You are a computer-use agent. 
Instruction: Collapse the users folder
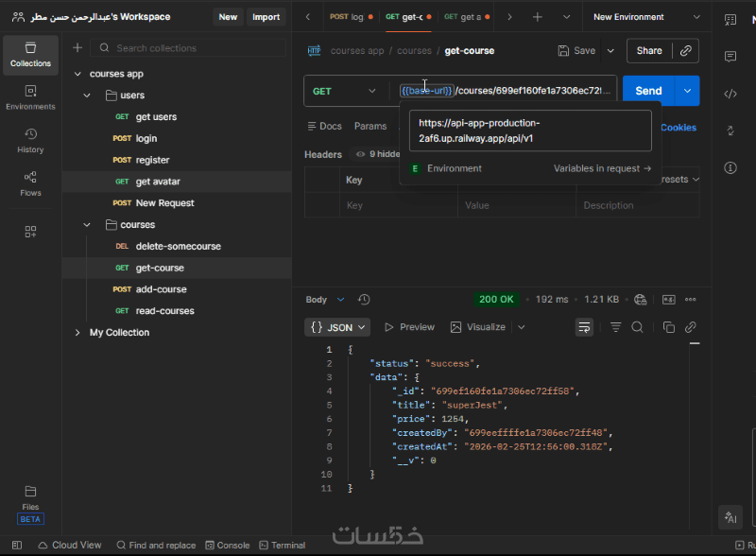point(87,96)
